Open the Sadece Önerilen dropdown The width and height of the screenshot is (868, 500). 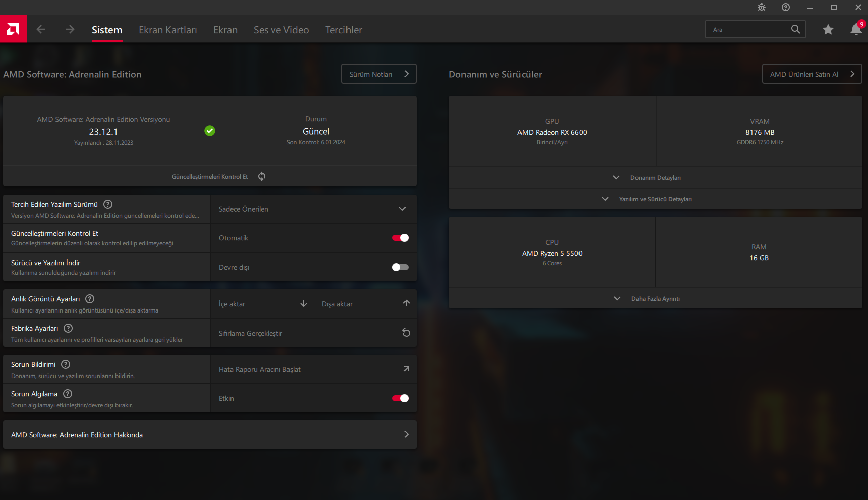(313, 209)
